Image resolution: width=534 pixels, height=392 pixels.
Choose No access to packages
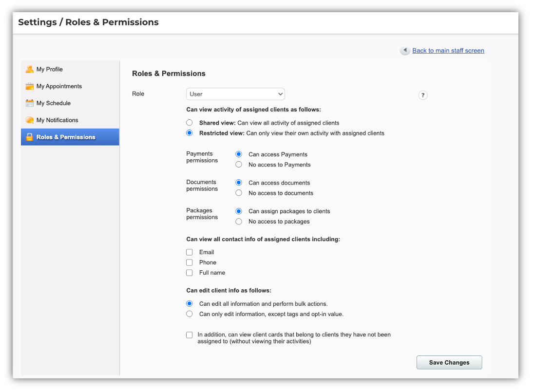click(238, 222)
